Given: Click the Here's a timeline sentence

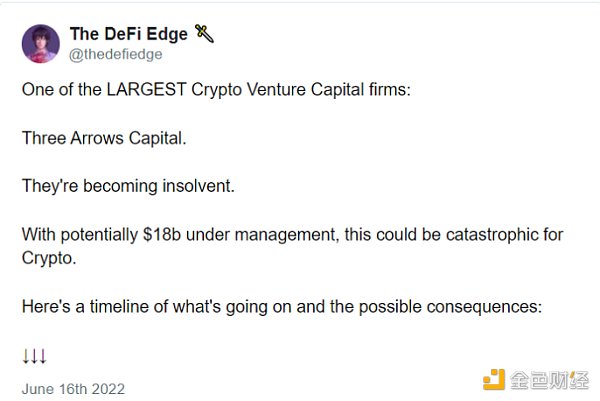Looking at the screenshot, I should click(x=282, y=307).
